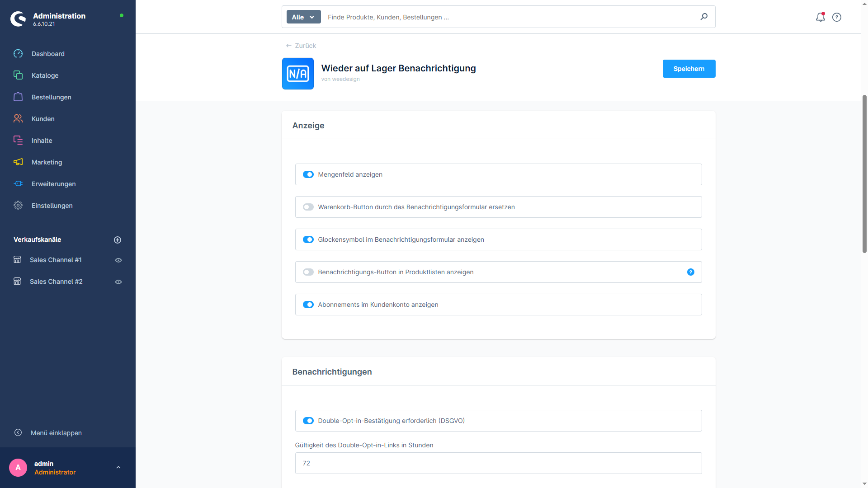The image size is (868, 488).
Task: Open Einstellungen menu item
Action: pyautogui.click(x=52, y=206)
